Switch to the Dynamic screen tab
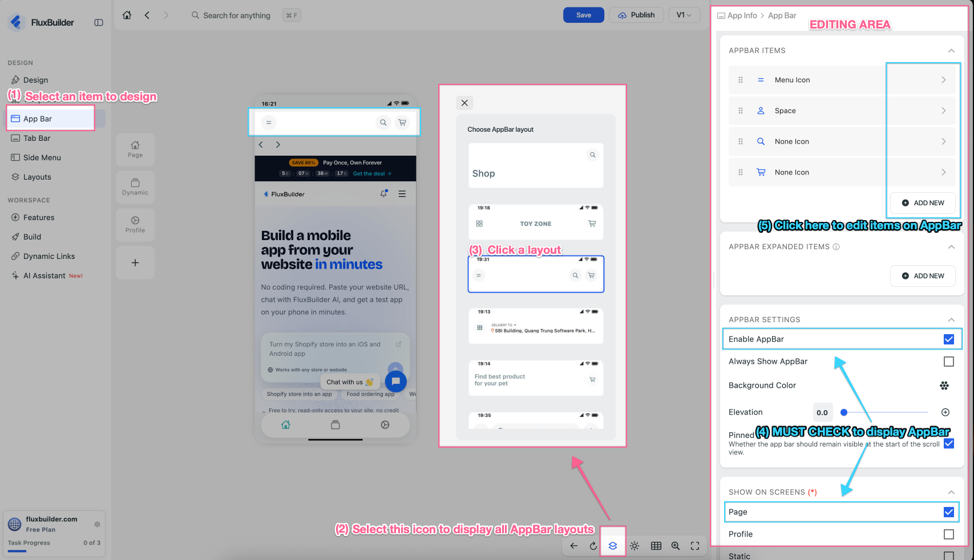This screenshot has width=974, height=560. (135, 187)
